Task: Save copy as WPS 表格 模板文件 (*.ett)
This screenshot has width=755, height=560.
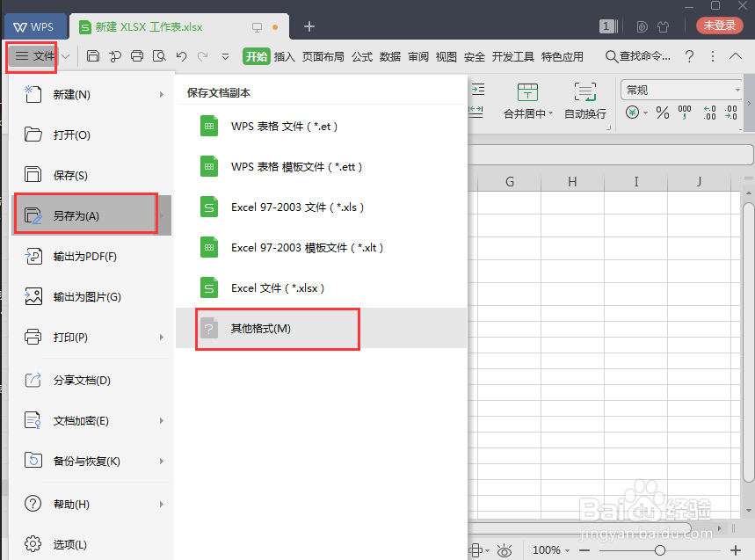Action: pyautogui.click(x=322, y=167)
